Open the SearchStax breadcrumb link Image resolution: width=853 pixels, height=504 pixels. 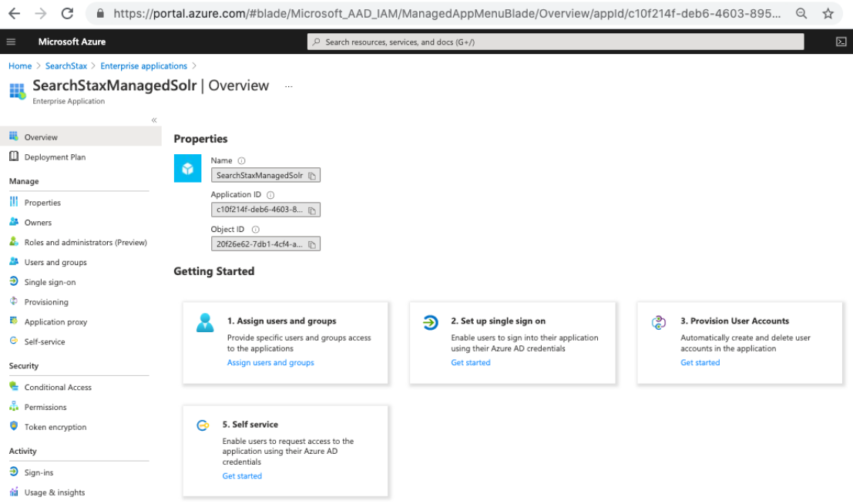65,66
